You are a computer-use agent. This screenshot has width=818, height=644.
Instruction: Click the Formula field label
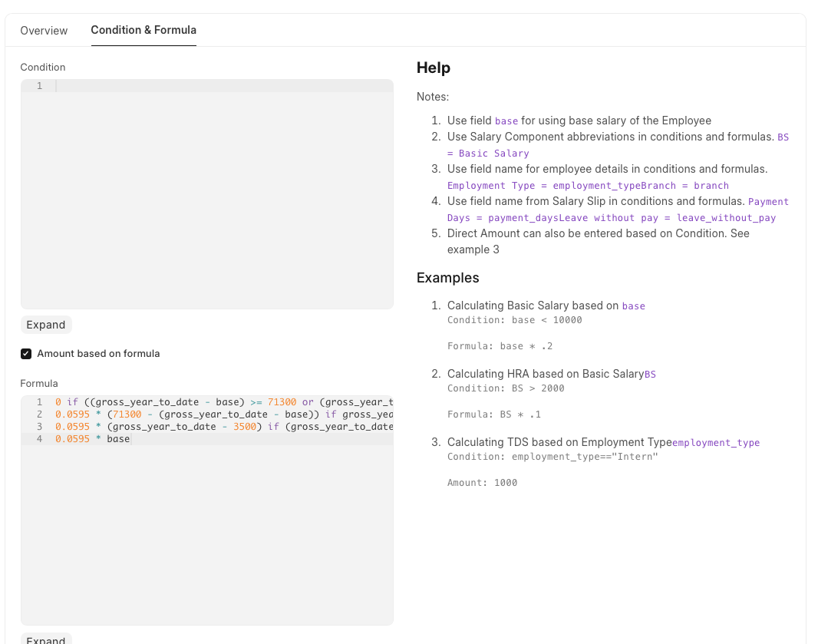coord(39,384)
